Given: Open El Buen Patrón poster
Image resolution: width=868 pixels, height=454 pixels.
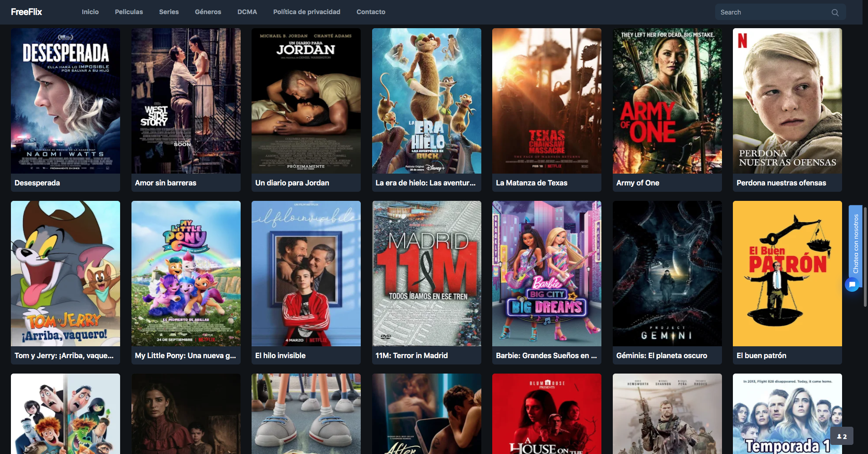Looking at the screenshot, I should click(x=787, y=274).
